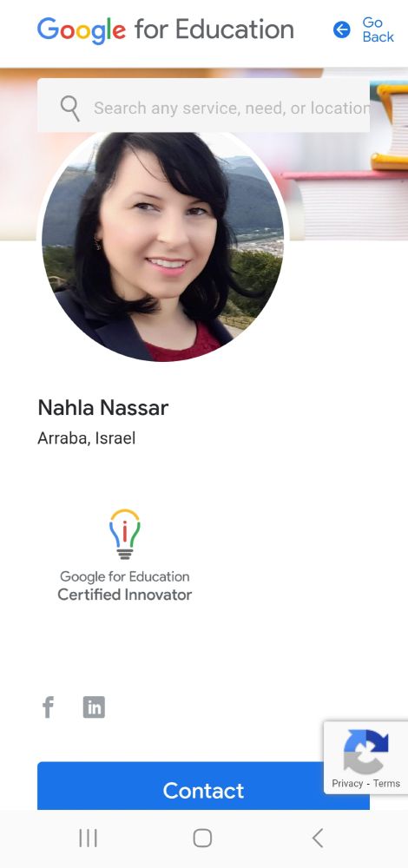
Task: Tap the Android recent apps icon
Action: (x=88, y=838)
